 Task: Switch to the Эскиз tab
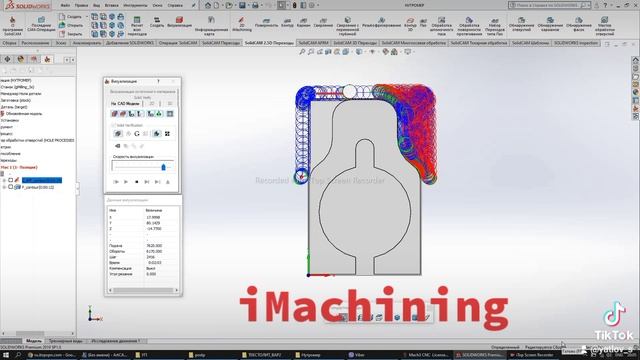point(61,43)
